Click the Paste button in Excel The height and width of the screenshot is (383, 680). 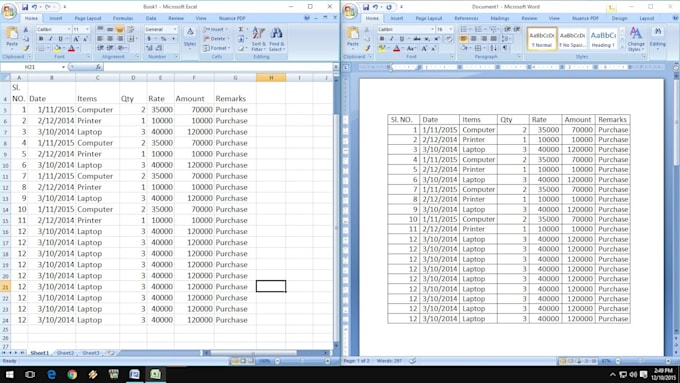point(12,38)
